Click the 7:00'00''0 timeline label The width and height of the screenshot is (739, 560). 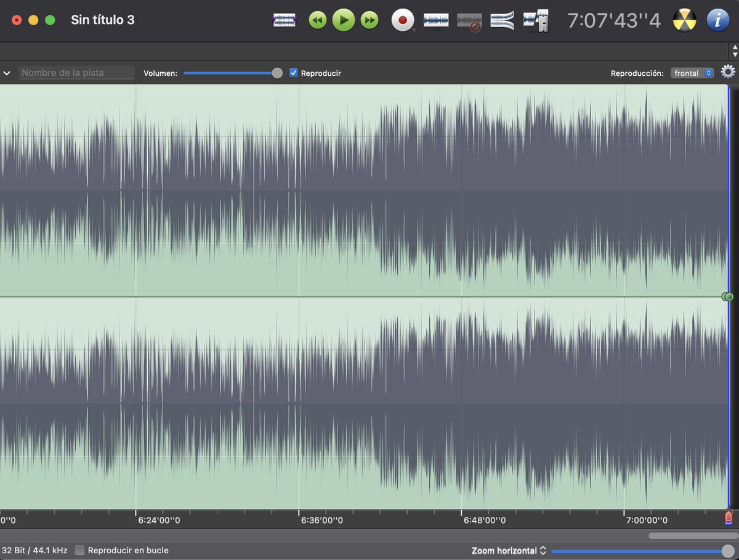pyautogui.click(x=647, y=520)
